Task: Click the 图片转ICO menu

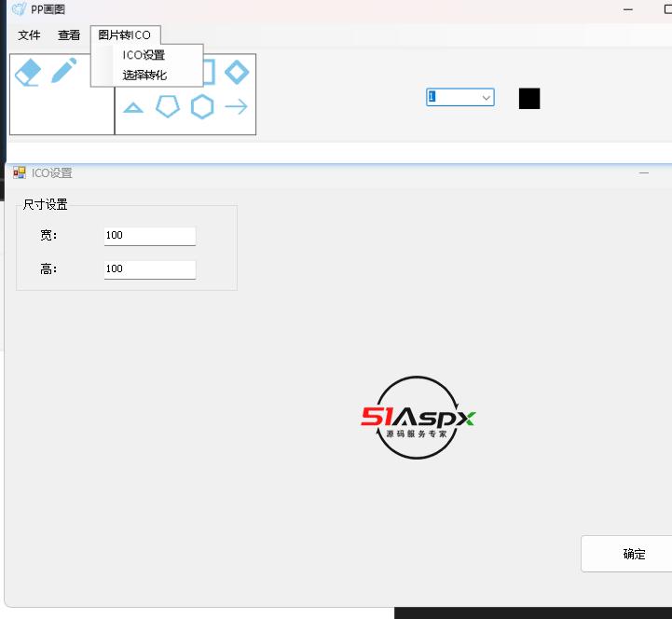Action: 125,35
